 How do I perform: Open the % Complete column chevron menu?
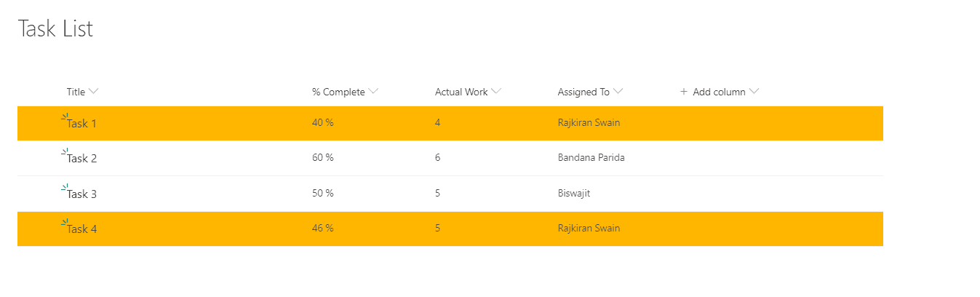(x=373, y=92)
